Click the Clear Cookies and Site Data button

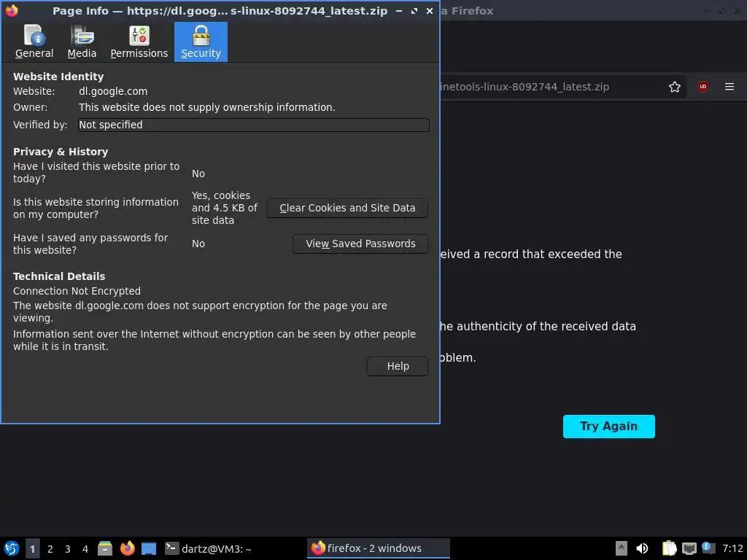[x=347, y=208]
